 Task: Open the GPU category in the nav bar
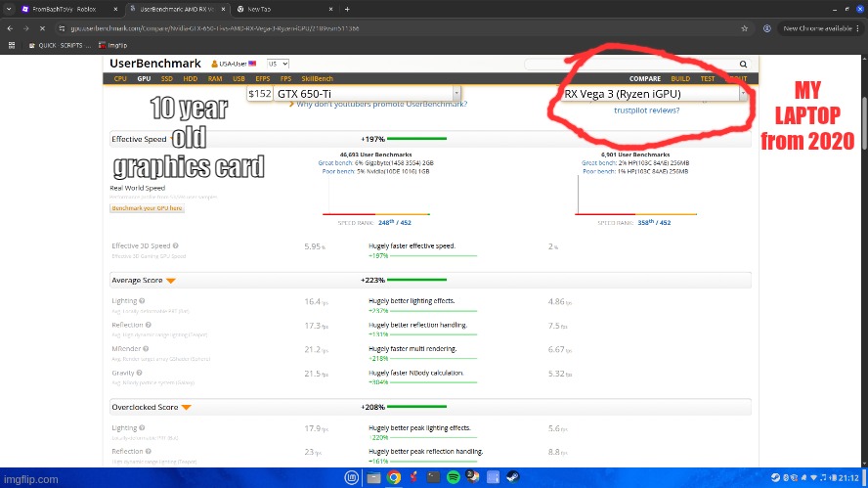point(144,78)
